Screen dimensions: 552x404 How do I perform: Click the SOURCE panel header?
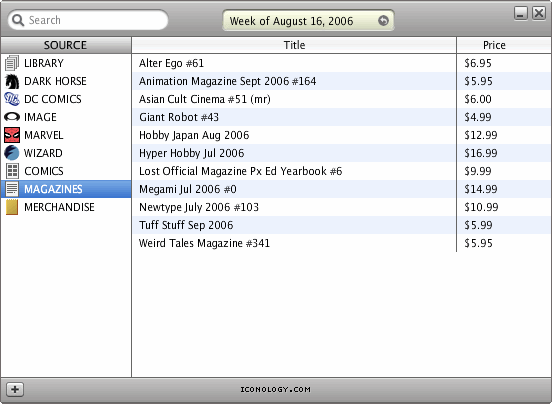click(x=66, y=45)
